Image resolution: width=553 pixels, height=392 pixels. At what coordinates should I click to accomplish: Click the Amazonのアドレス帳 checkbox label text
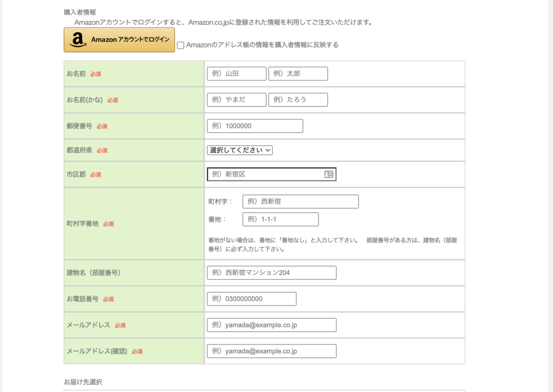(x=262, y=45)
